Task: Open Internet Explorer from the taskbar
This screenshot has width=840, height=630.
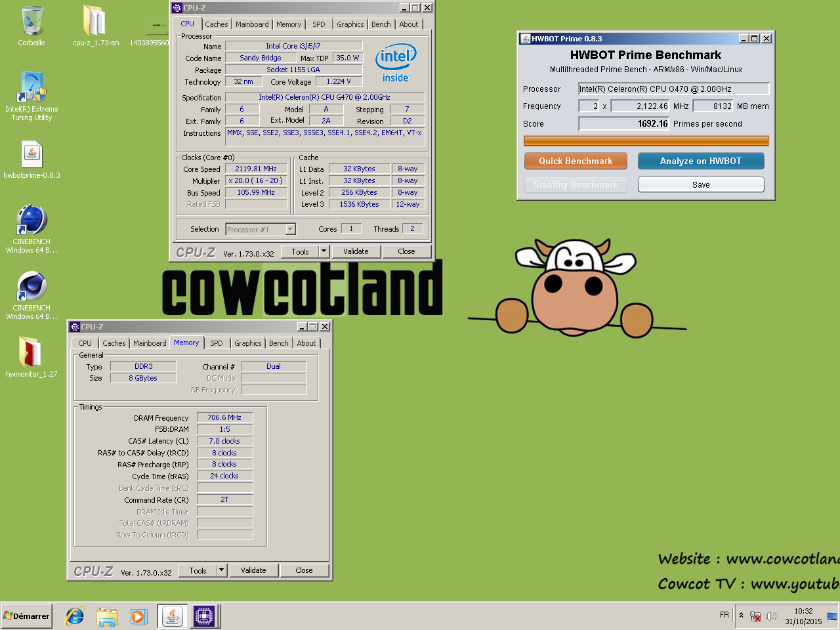Action: [75, 616]
